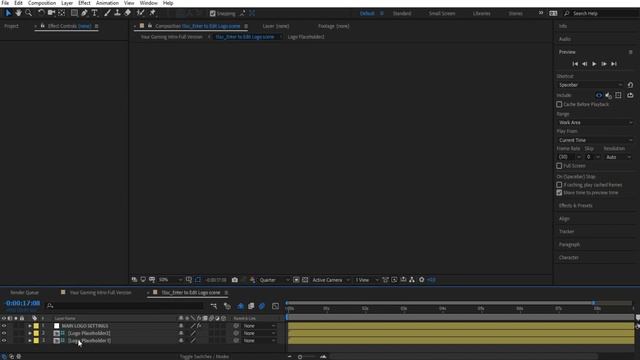640x360 pixels.
Task: Select the Pan Behind anchor point tool
Action: [x=62, y=13]
